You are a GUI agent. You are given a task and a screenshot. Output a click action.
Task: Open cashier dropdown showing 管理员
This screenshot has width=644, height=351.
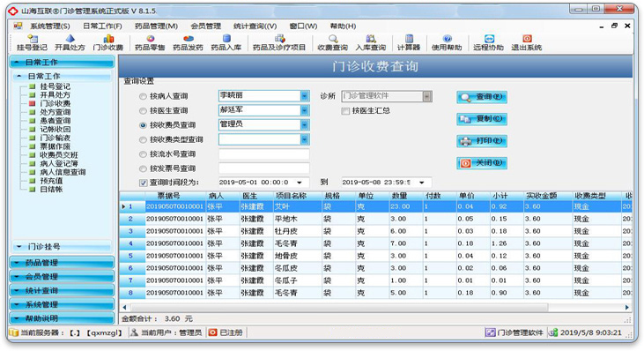point(304,125)
